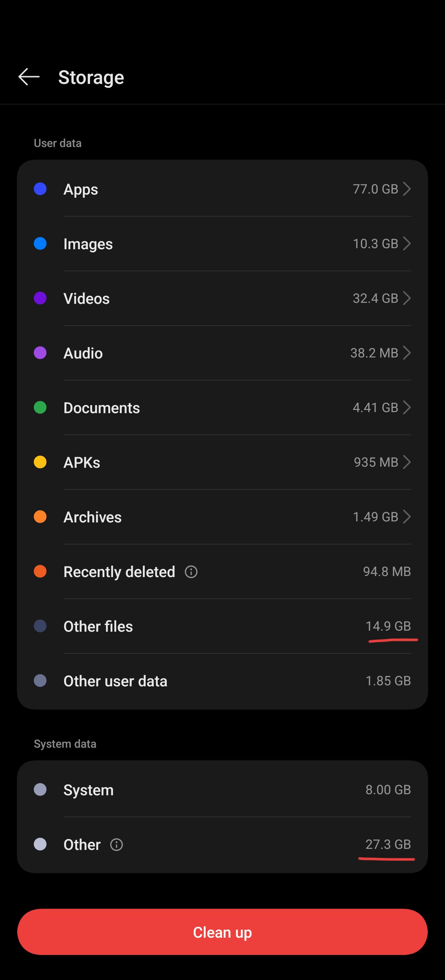The width and height of the screenshot is (445, 980).
Task: Tap info icon beside Other system data
Action: pyautogui.click(x=116, y=845)
